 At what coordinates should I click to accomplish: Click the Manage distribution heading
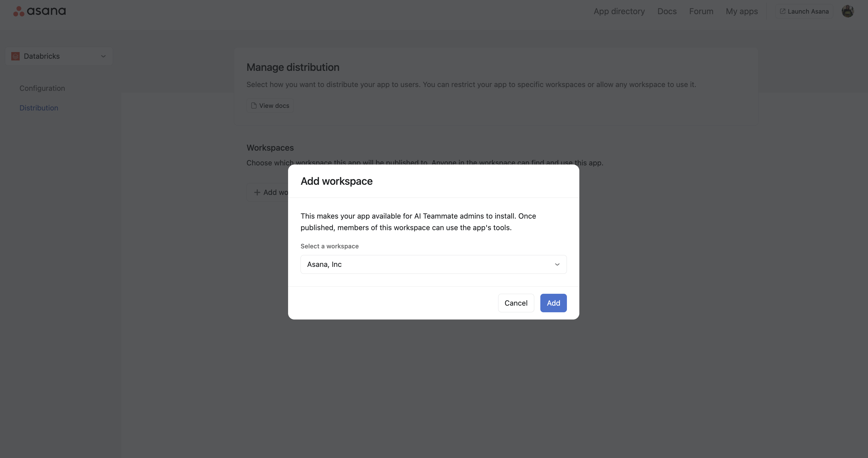(293, 67)
